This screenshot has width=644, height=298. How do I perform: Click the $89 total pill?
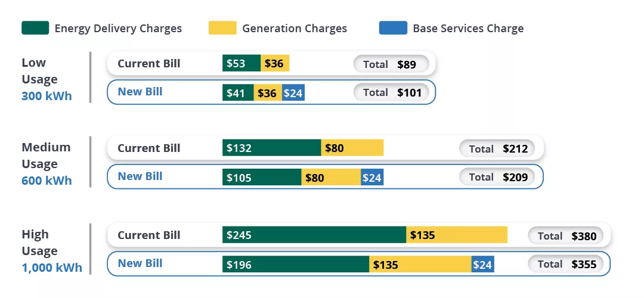pos(391,64)
